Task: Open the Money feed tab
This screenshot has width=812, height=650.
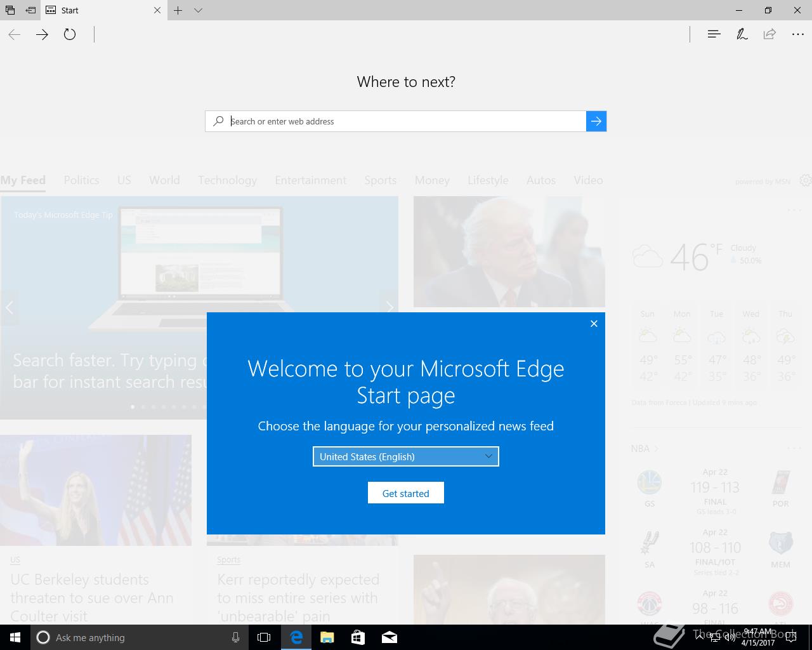Action: click(432, 180)
